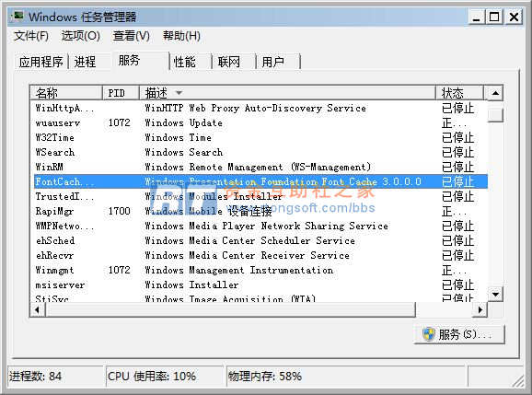Open the 查看(V) menu
Screen dimensions: 532x395
point(132,36)
